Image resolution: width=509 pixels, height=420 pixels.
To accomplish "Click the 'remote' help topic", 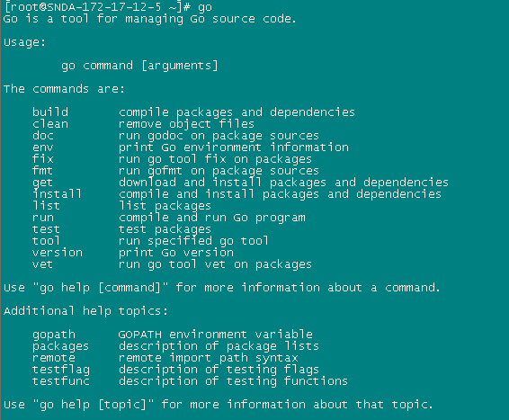I will (x=54, y=357).
